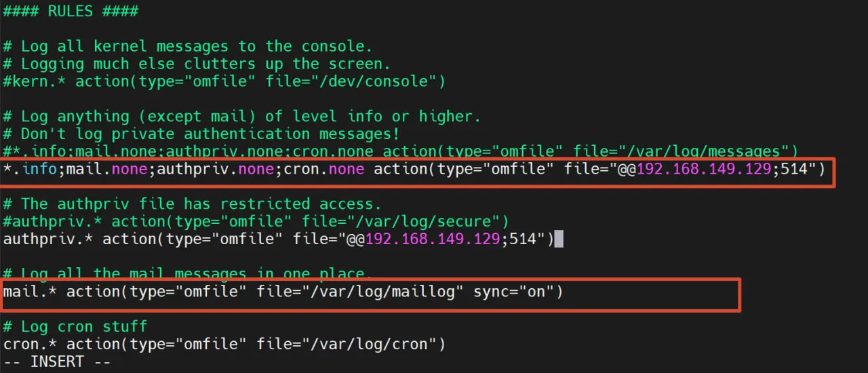Click the authpriv.* active rule start
This screenshot has width=868, height=373.
click(x=48, y=238)
